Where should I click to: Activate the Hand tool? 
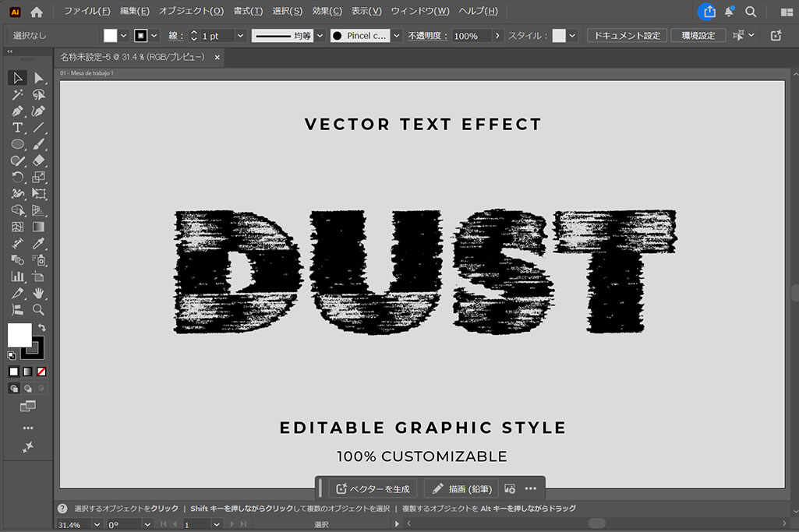click(x=38, y=294)
